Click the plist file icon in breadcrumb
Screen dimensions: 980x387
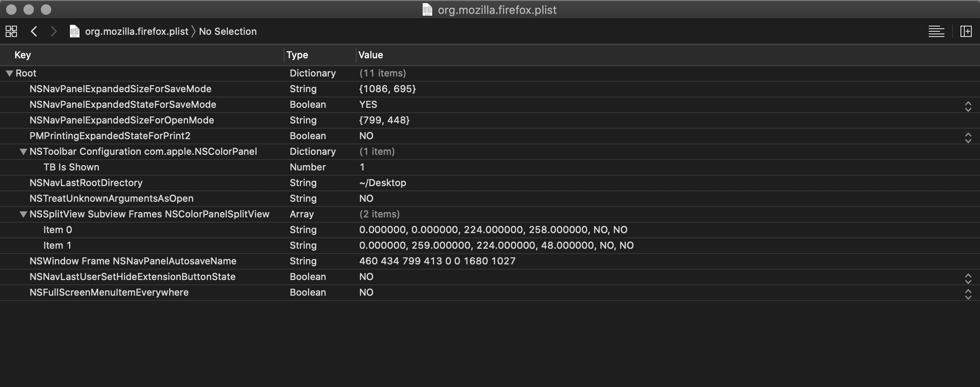coord(75,31)
